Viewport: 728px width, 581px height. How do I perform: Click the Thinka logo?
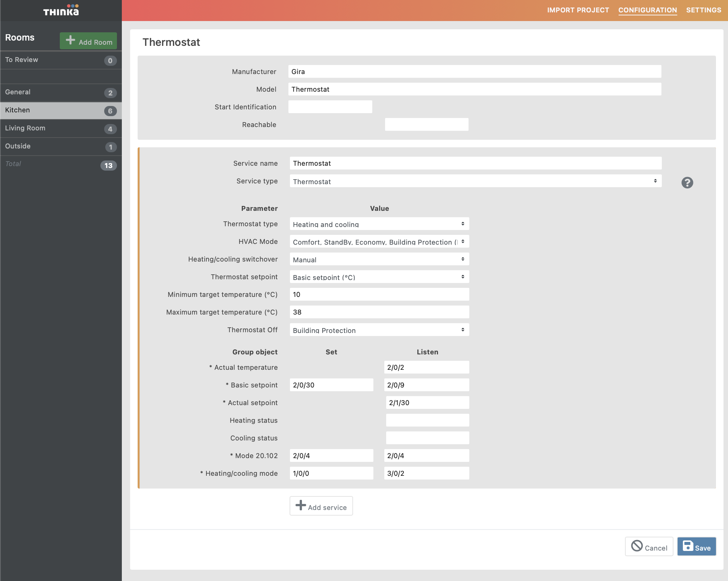pos(61,11)
